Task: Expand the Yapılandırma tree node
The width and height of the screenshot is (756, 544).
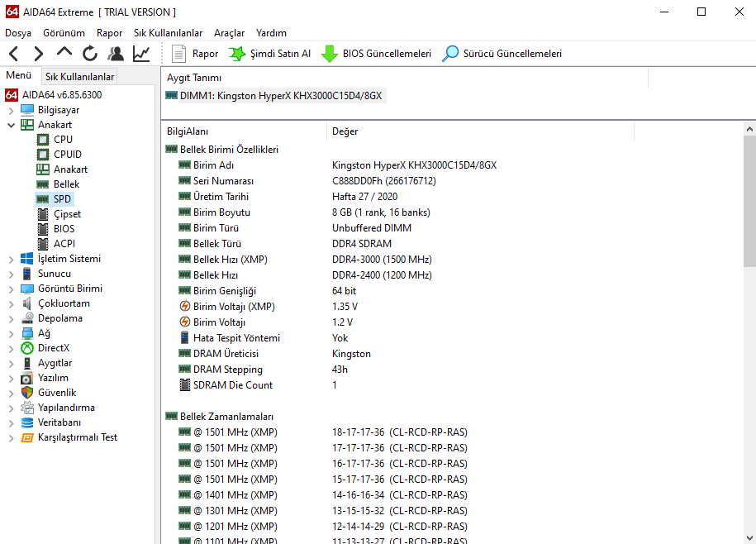Action: click(x=11, y=408)
